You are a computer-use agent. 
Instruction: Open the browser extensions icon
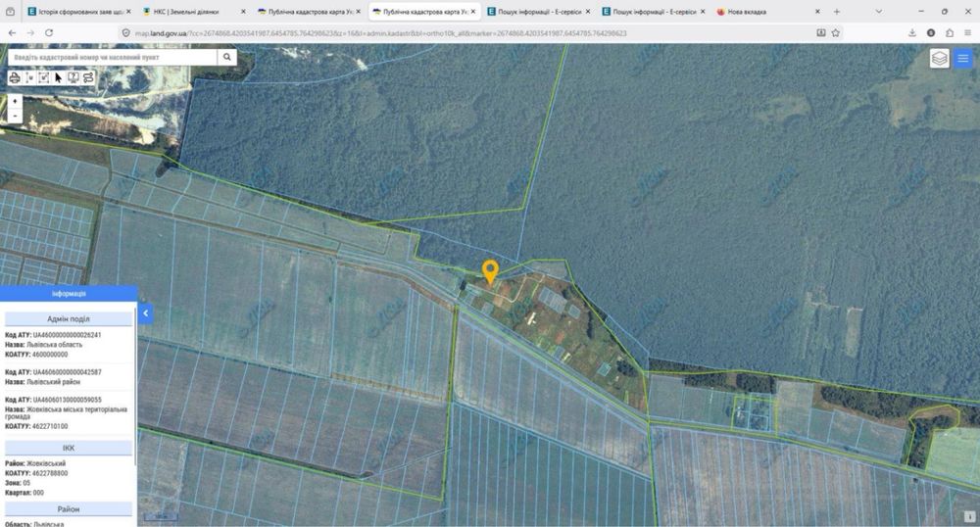(x=950, y=32)
